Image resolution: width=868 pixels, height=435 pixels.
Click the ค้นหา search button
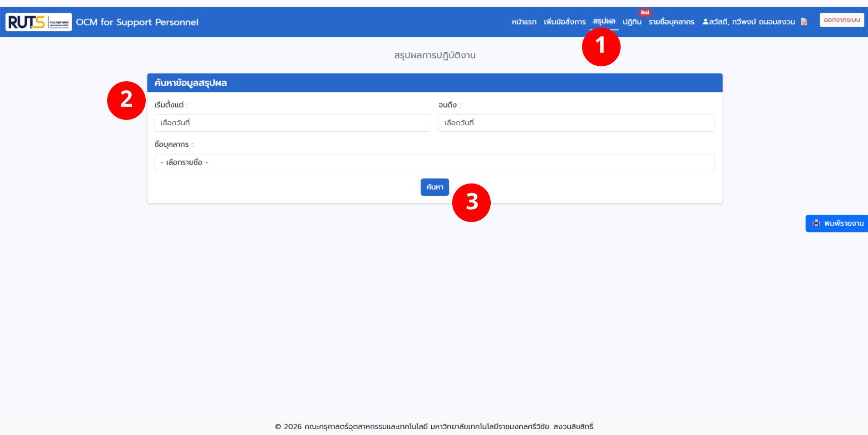(x=435, y=187)
